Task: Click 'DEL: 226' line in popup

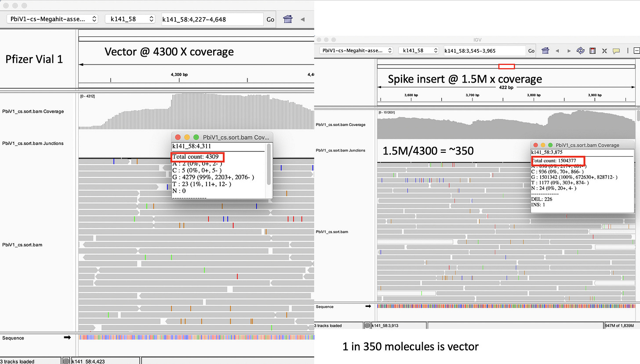Action: click(x=542, y=199)
